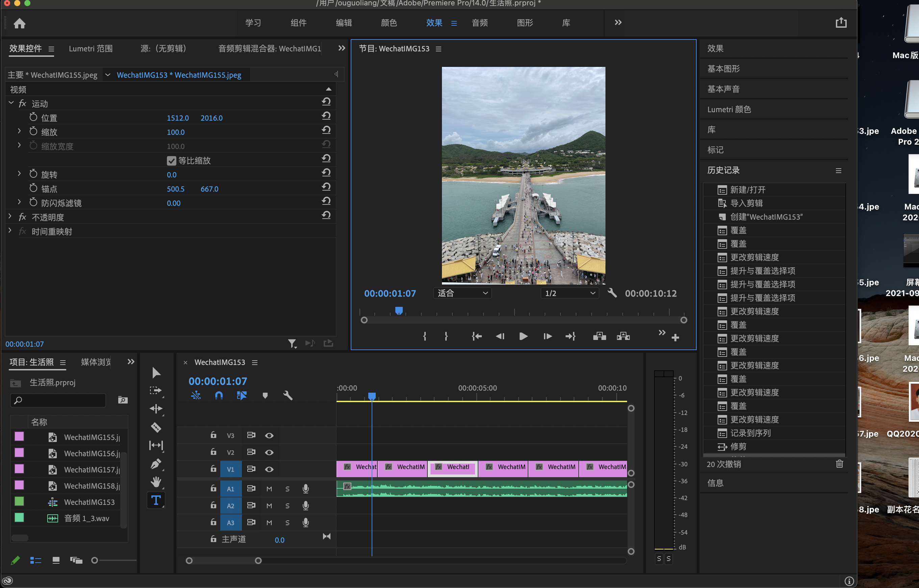Hide track V2 with eye icon
Screen dimensions: 919x588
[x=269, y=452]
